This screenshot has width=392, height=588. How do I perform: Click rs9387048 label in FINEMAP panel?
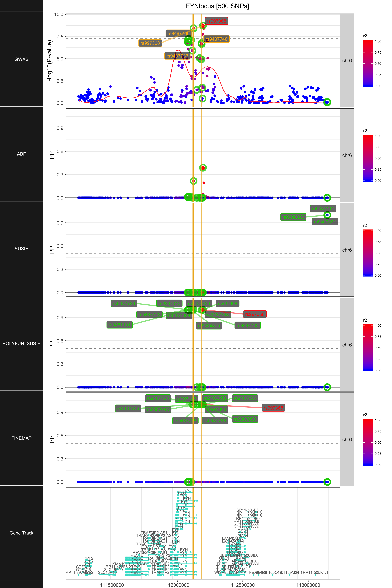[158, 410]
